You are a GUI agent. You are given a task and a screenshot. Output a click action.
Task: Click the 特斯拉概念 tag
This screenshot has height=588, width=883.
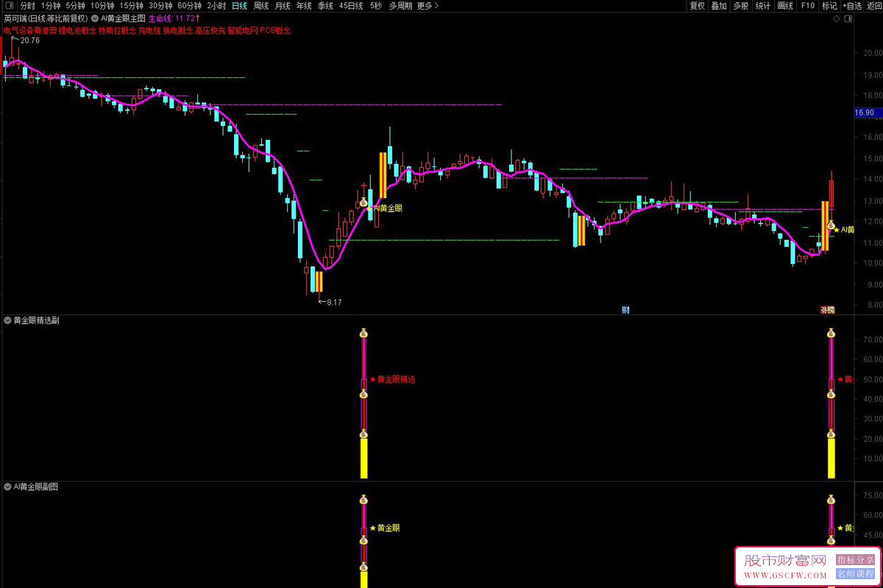(117, 31)
